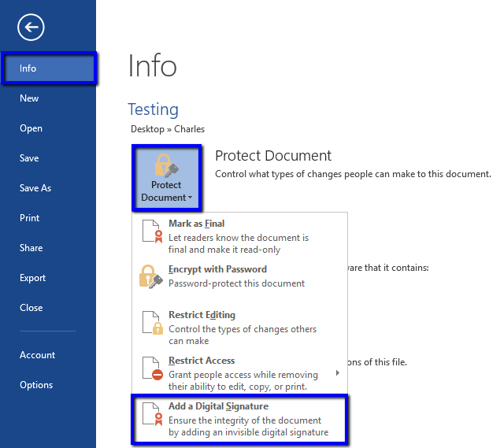Click the back arrow circle icon

coord(31,27)
